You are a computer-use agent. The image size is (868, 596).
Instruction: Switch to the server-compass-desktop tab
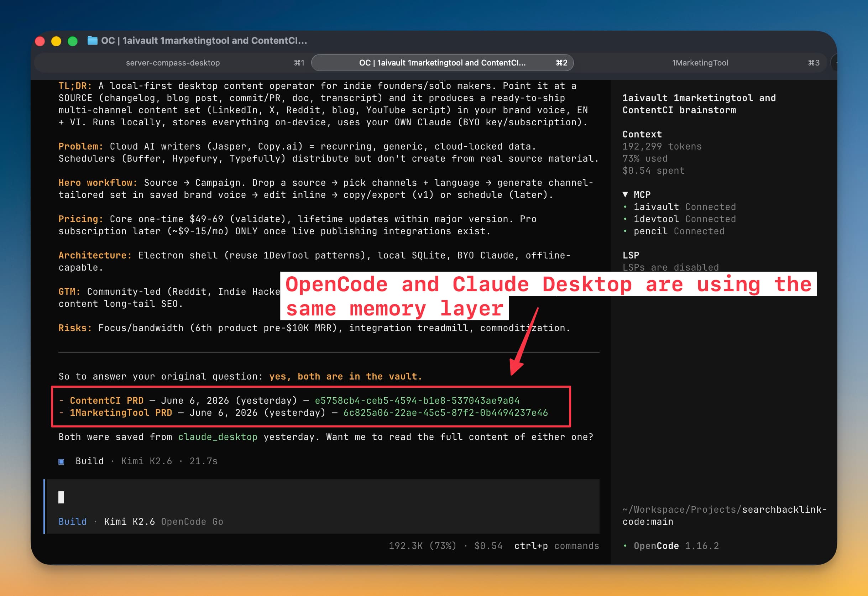tap(173, 63)
